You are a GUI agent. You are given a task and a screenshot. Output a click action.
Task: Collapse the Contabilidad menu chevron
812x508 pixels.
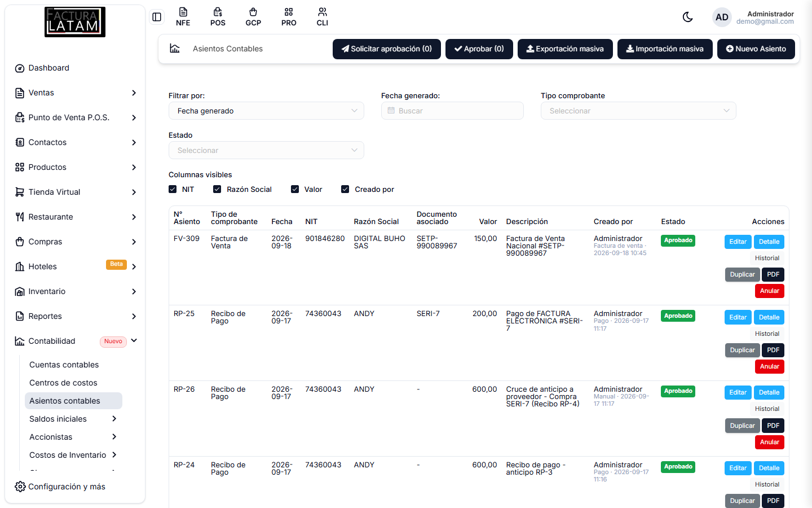click(x=134, y=341)
